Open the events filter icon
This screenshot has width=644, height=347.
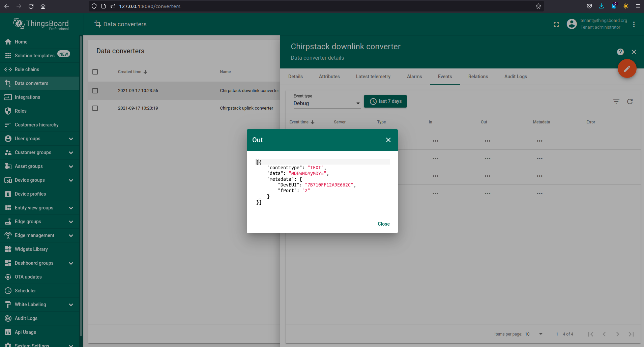[616, 102]
